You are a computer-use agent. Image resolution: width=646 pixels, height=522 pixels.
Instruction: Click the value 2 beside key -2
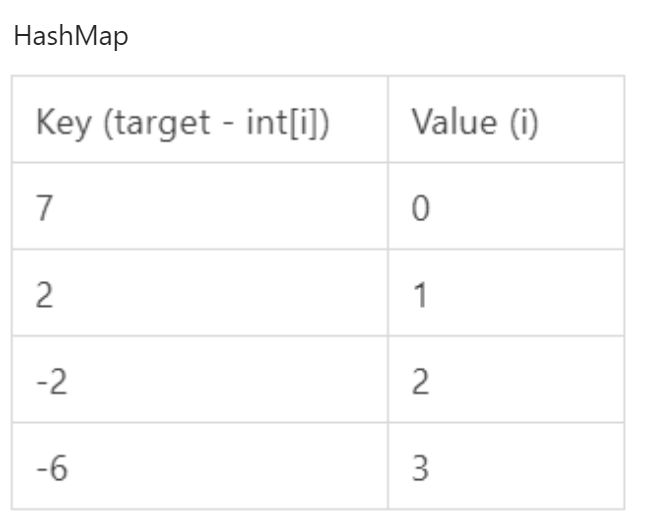[422, 382]
